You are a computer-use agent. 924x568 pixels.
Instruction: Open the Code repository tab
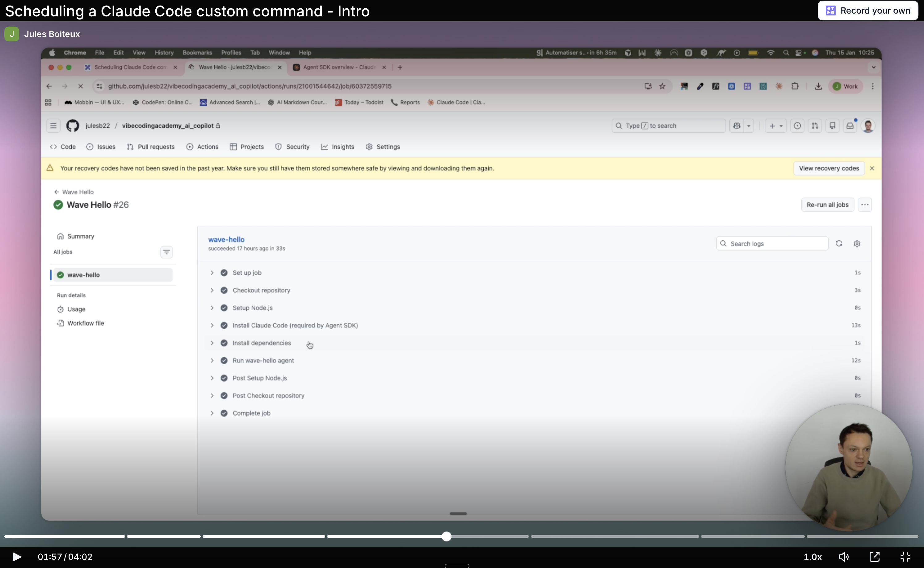(x=63, y=147)
